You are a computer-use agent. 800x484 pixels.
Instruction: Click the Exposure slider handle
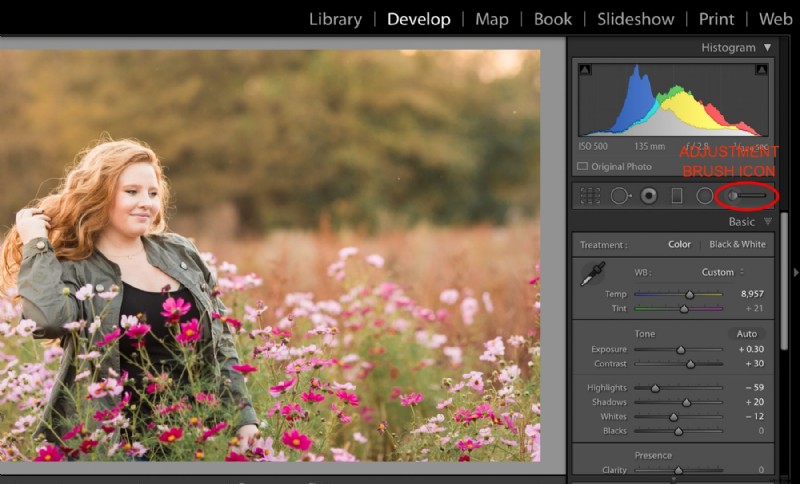(681, 350)
